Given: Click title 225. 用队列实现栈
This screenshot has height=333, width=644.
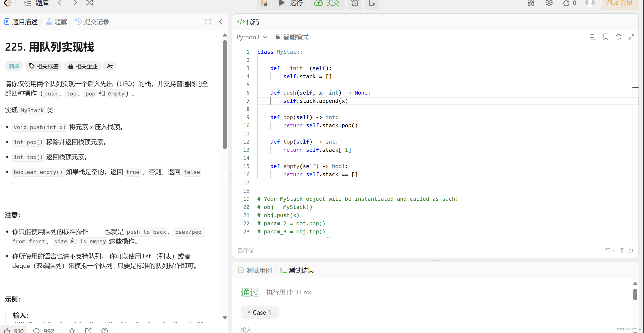Looking at the screenshot, I should (x=49, y=47).
